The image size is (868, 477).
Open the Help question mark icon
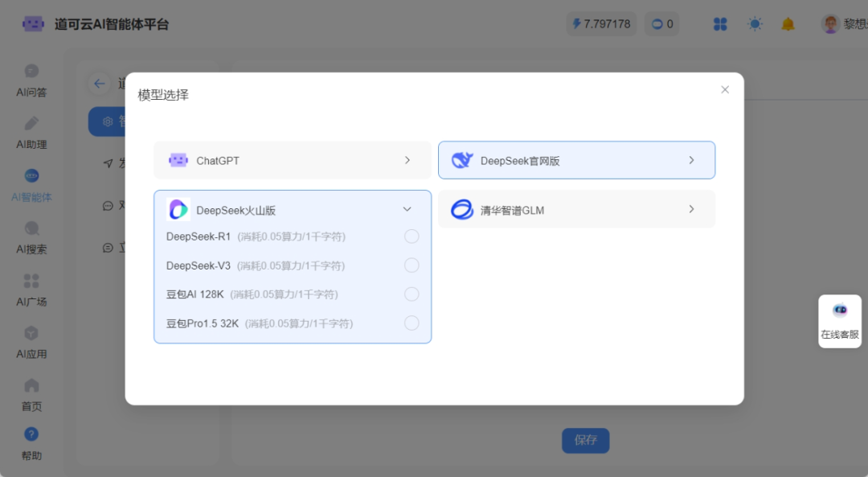click(x=31, y=434)
